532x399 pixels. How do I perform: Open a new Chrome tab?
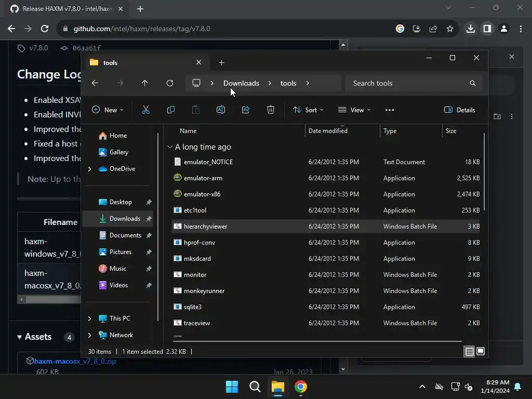click(140, 9)
